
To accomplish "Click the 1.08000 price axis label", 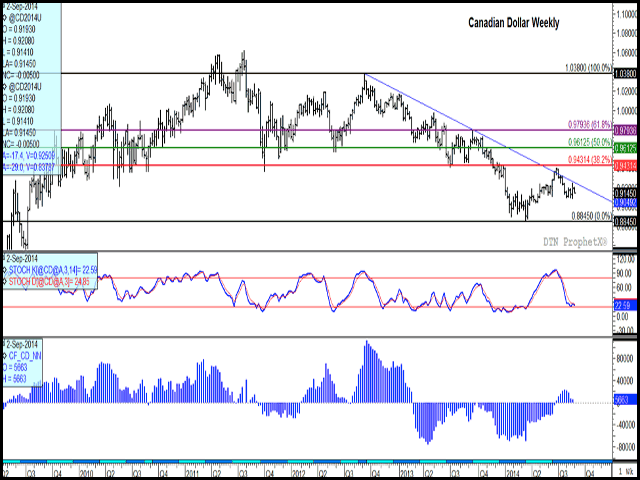I will 627,33.
